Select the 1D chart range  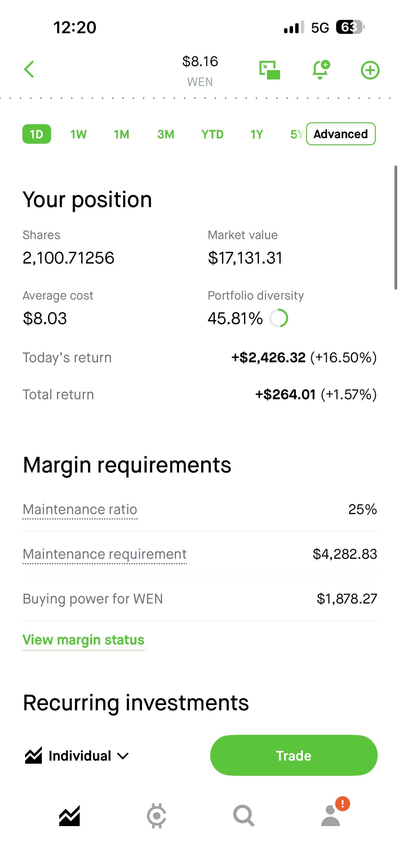pos(37,134)
